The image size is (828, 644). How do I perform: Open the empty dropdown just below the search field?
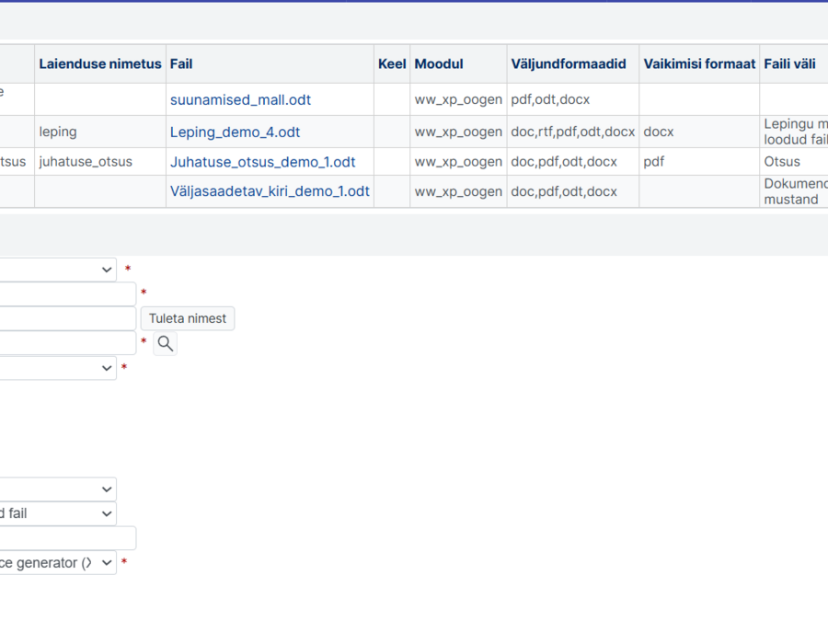[x=57, y=368]
